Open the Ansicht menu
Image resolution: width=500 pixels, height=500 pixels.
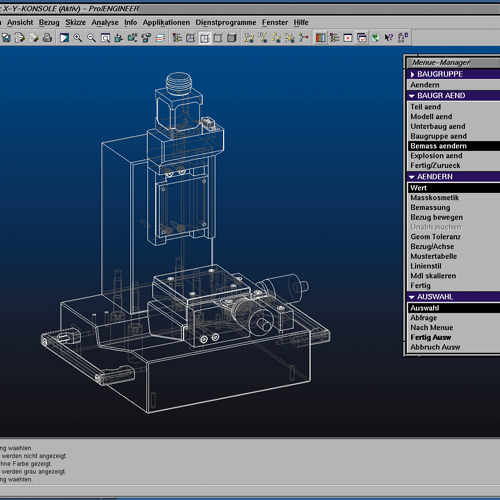20,22
